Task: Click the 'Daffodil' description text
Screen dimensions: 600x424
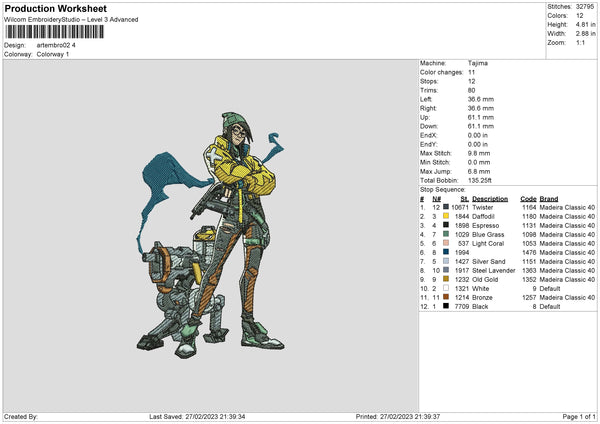Action: 483,217
